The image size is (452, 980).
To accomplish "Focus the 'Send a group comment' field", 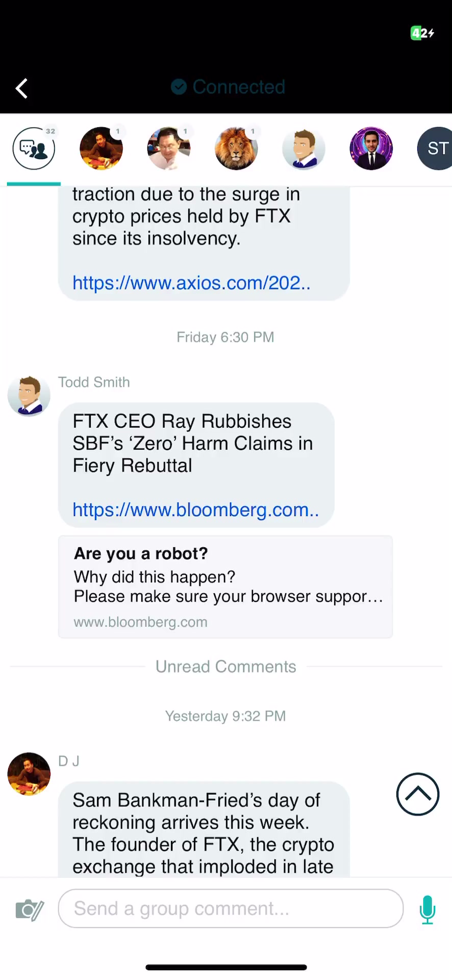I will coord(231,909).
